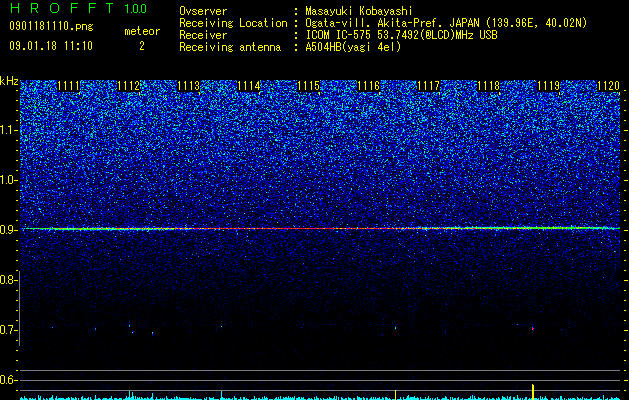Click the tall yellow spike below 1119
The height and width of the screenshot is (400, 629).
(533, 392)
